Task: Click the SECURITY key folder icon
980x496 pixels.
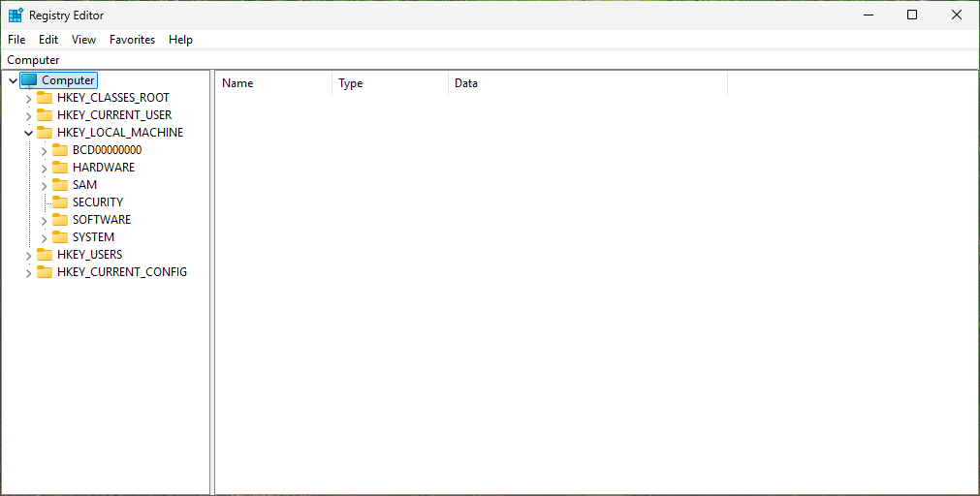Action: [60, 202]
